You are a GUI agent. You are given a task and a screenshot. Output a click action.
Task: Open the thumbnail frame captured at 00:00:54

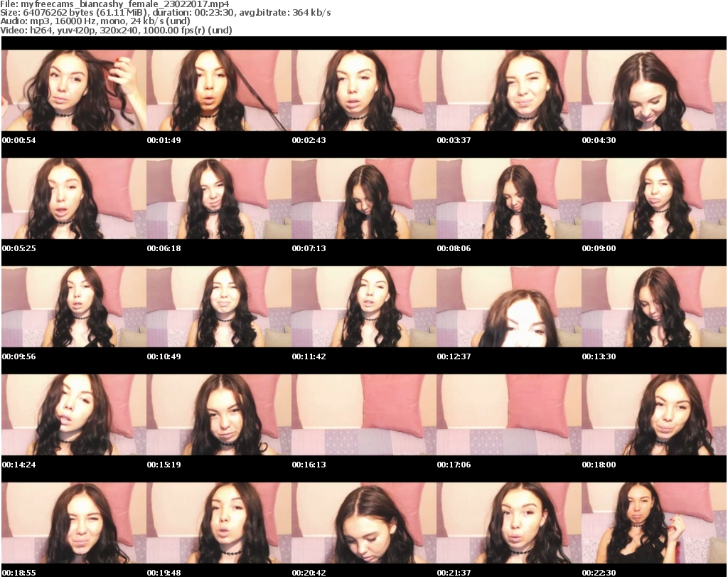click(x=74, y=90)
